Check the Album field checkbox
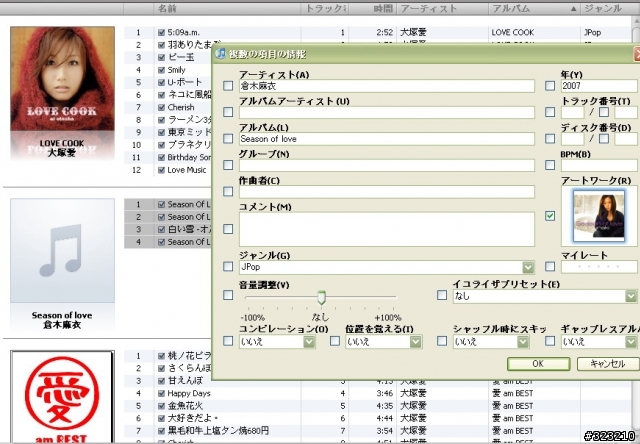This screenshot has width=640, height=444. click(228, 139)
